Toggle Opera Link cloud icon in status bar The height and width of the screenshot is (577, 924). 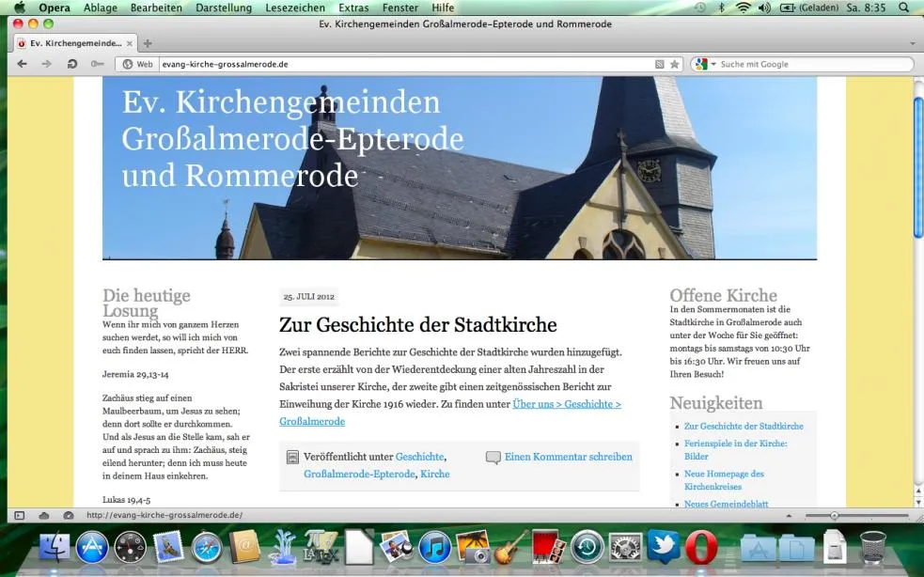(x=43, y=515)
